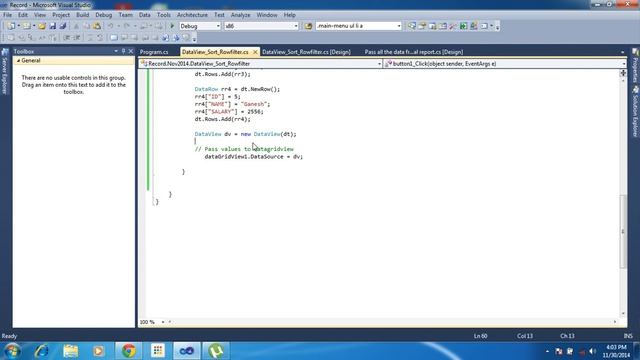Open the Toolbox window position dropdown

click(x=116, y=51)
